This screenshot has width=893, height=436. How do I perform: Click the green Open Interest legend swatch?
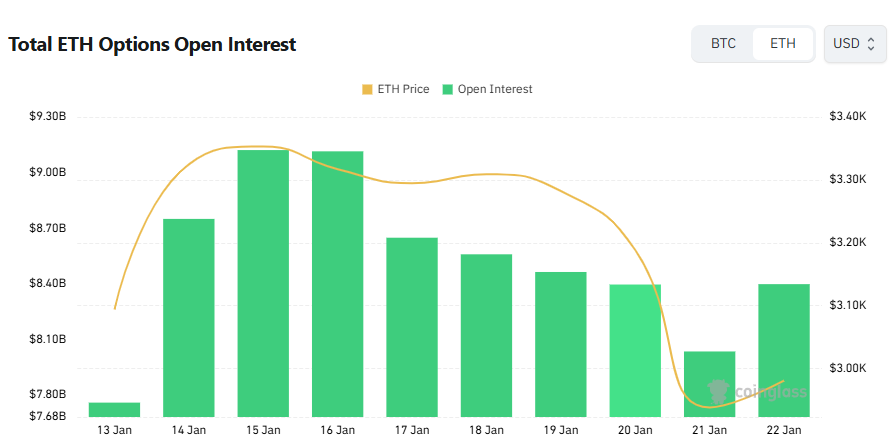pyautogui.click(x=448, y=89)
